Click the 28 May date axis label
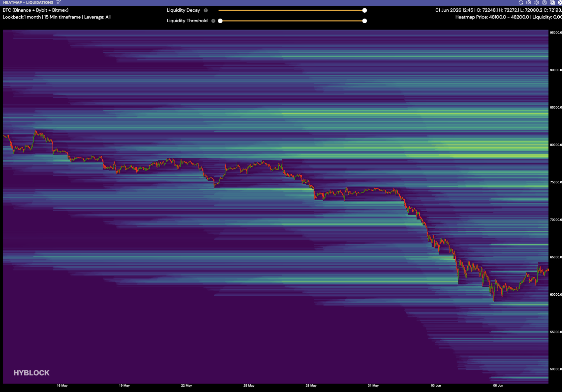The height and width of the screenshot is (392, 562). tap(311, 386)
